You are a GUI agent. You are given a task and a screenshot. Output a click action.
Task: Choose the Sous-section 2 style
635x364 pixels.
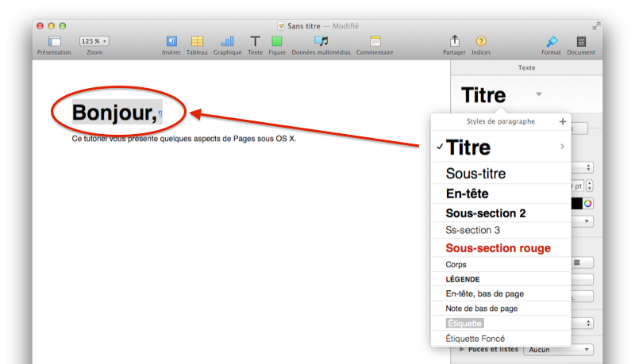tap(501, 213)
